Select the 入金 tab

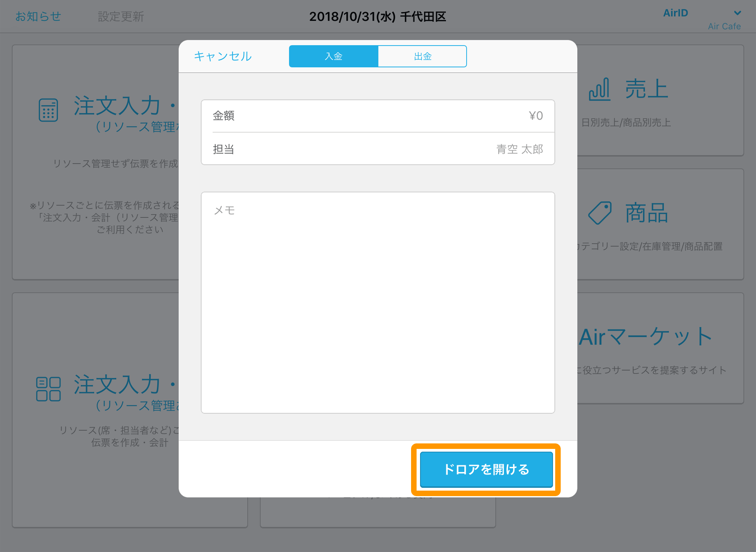click(x=334, y=56)
